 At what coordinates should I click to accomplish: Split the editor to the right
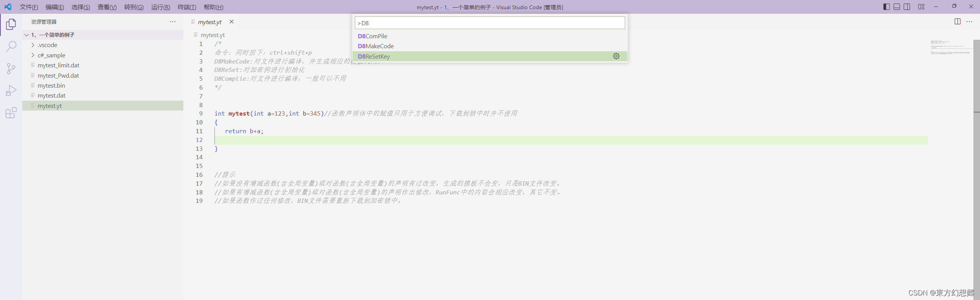pyautogui.click(x=957, y=22)
